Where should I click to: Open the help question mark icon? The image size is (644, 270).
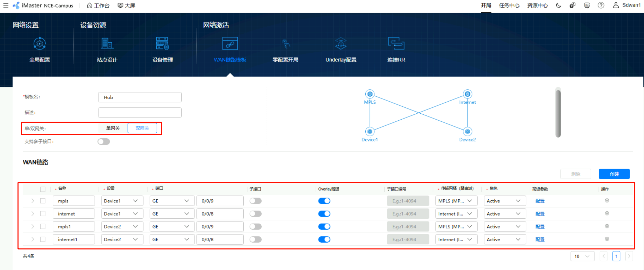pos(601,5)
